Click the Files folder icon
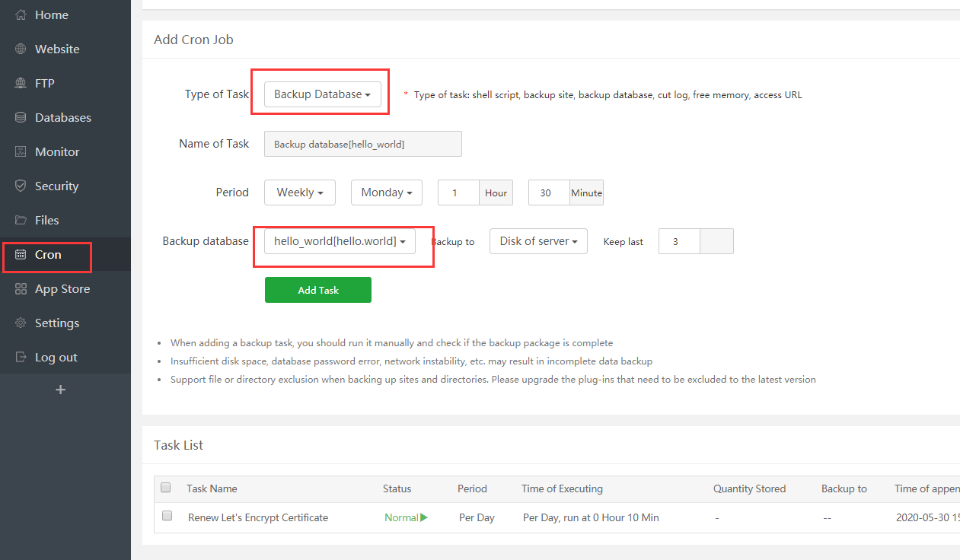 [21, 221]
